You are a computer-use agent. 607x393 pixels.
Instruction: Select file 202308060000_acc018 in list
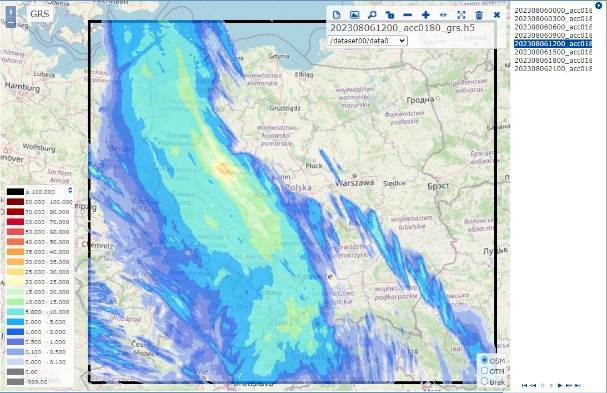pos(553,10)
